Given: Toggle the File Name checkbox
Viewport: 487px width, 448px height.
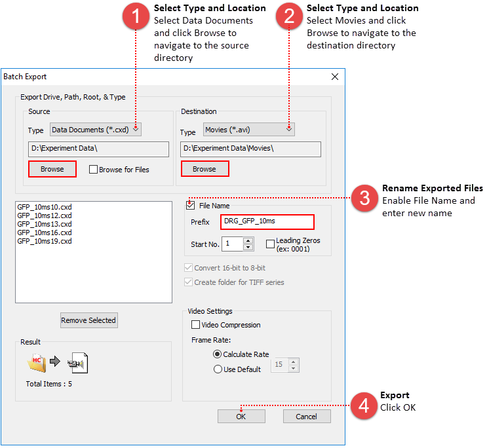Looking at the screenshot, I should [190, 205].
